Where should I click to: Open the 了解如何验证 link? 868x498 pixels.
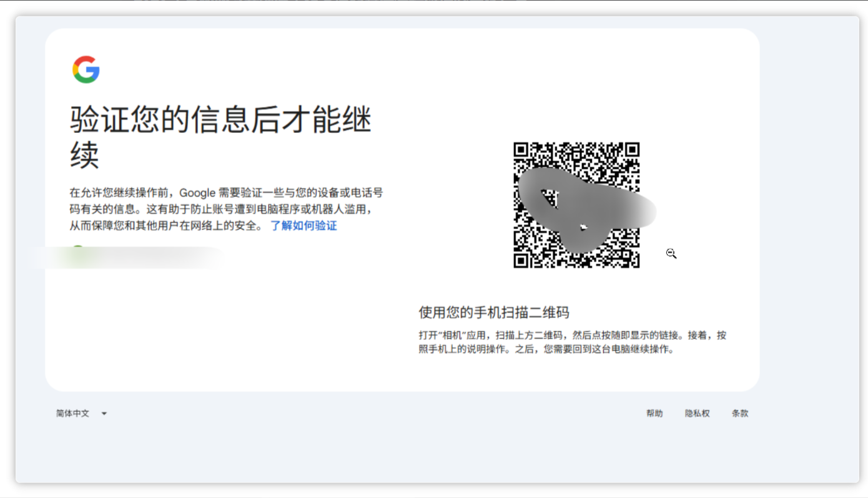(303, 226)
